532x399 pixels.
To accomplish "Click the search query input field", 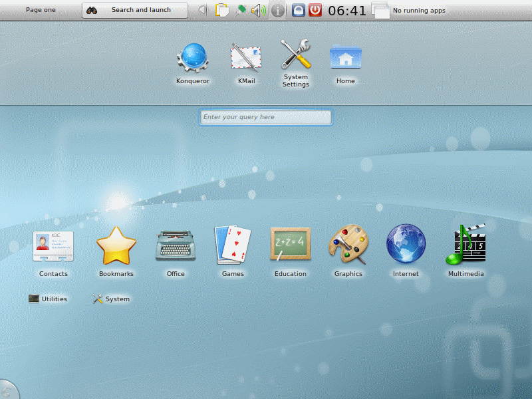I will click(265, 117).
